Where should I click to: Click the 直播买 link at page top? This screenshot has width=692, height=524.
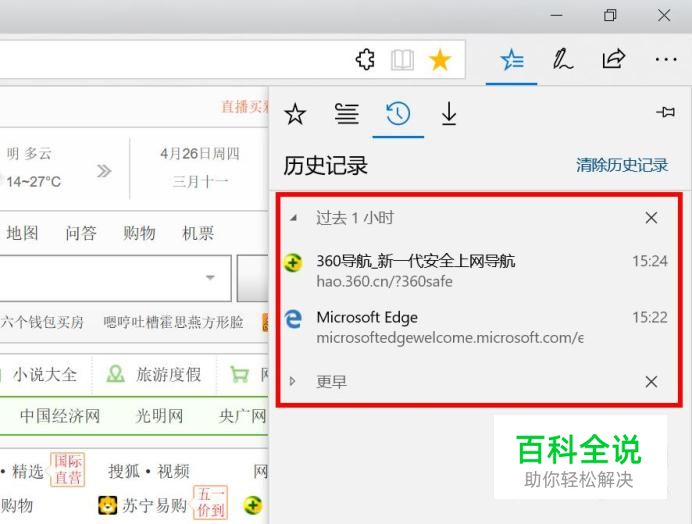(x=245, y=106)
